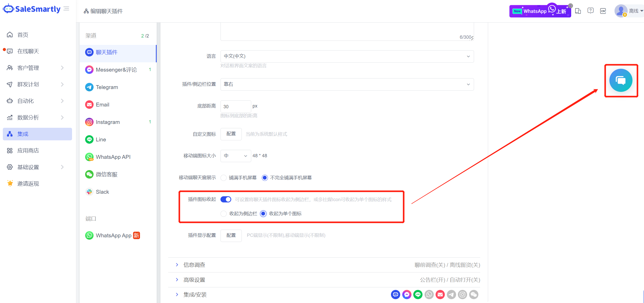Click the 底部距离 pixel input field

click(235, 106)
